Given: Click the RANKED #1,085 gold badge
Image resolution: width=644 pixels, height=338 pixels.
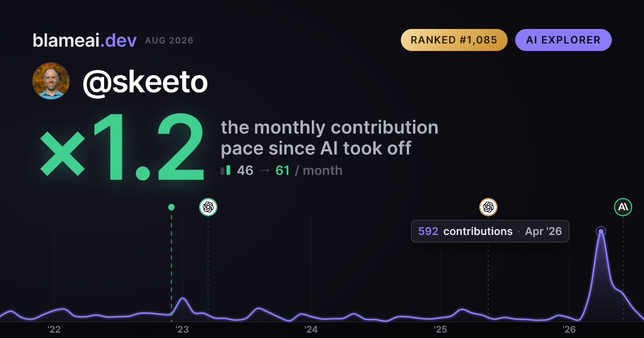Looking at the screenshot, I should (454, 40).
